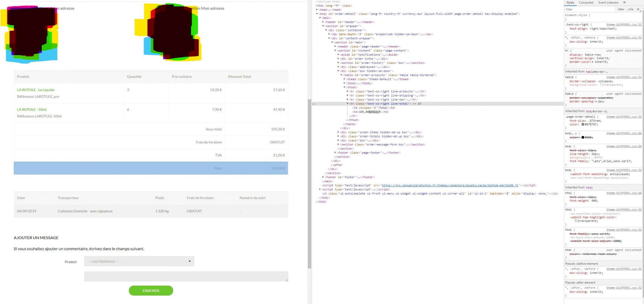
Task: Select the ul ui-autocomplete element line
Action: pos(440,193)
